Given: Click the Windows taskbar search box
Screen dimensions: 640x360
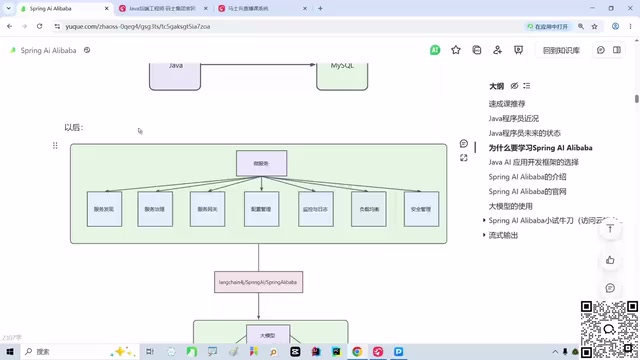Looking at the screenshot, I should coord(80,351).
